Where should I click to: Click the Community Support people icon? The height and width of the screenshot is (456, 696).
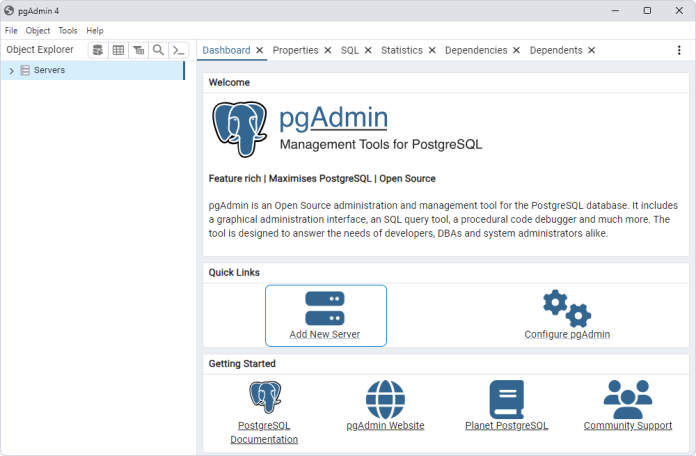pos(627,399)
